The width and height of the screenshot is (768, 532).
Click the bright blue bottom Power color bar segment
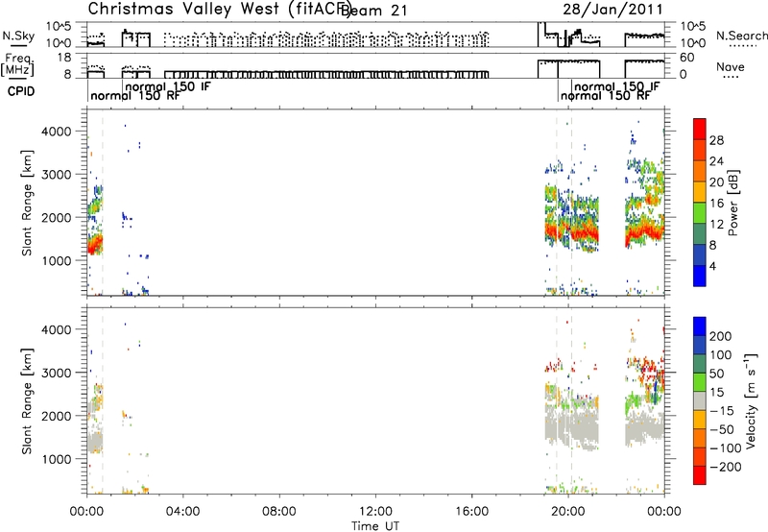coord(700,276)
